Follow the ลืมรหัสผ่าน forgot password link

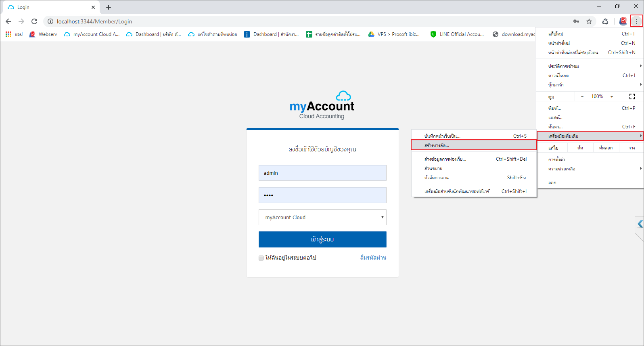pyautogui.click(x=373, y=258)
